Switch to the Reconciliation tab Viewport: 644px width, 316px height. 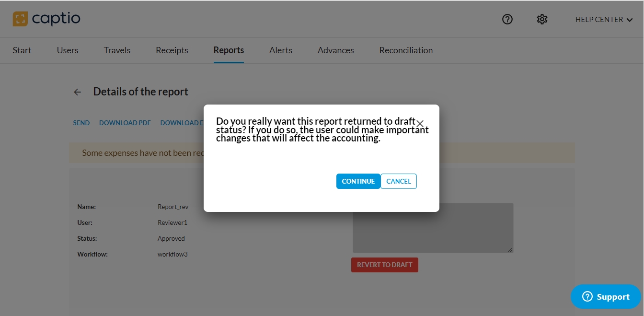406,50
